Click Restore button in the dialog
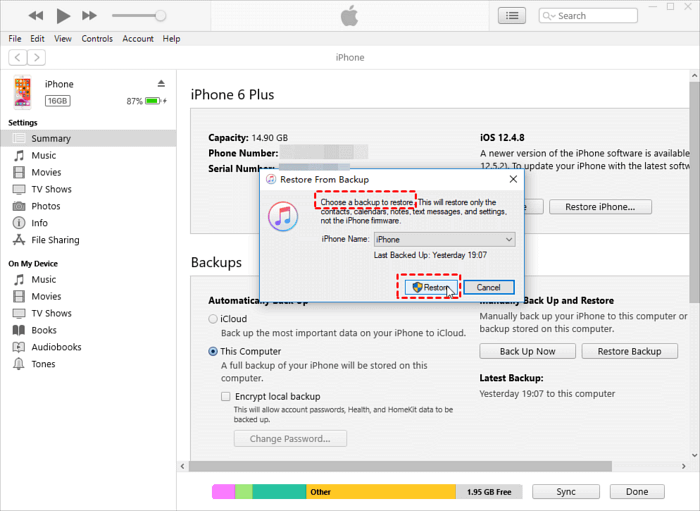Image resolution: width=700 pixels, height=511 pixels. 432,288
